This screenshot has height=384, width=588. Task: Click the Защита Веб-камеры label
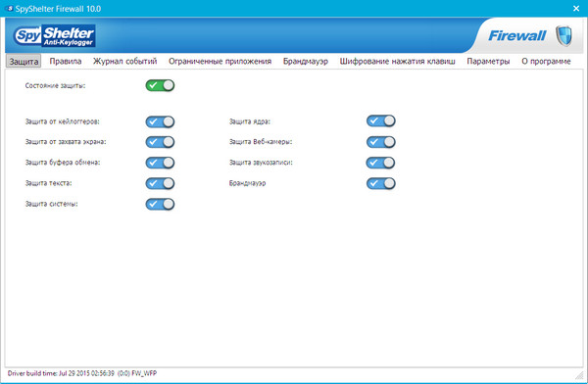pos(261,142)
